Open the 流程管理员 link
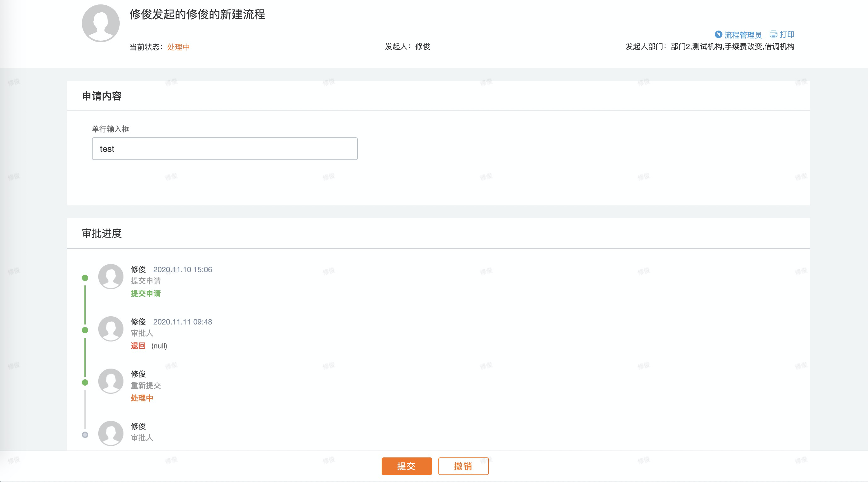The width and height of the screenshot is (868, 482). 743,35
